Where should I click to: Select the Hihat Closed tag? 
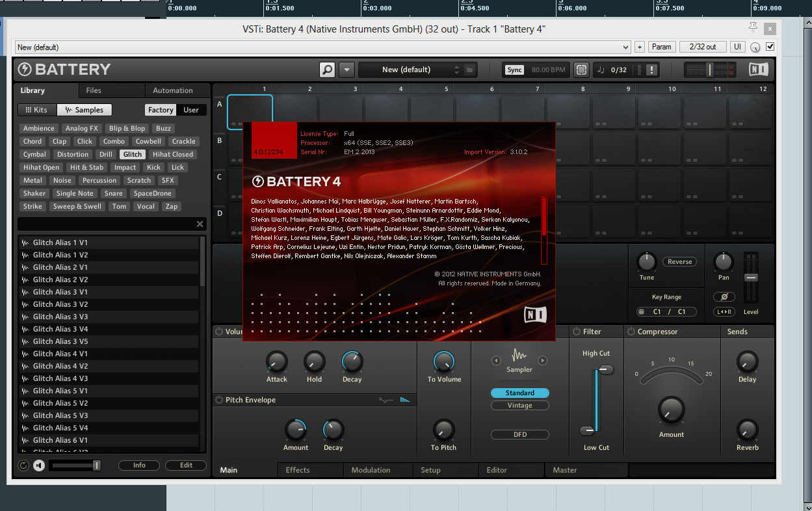(173, 154)
